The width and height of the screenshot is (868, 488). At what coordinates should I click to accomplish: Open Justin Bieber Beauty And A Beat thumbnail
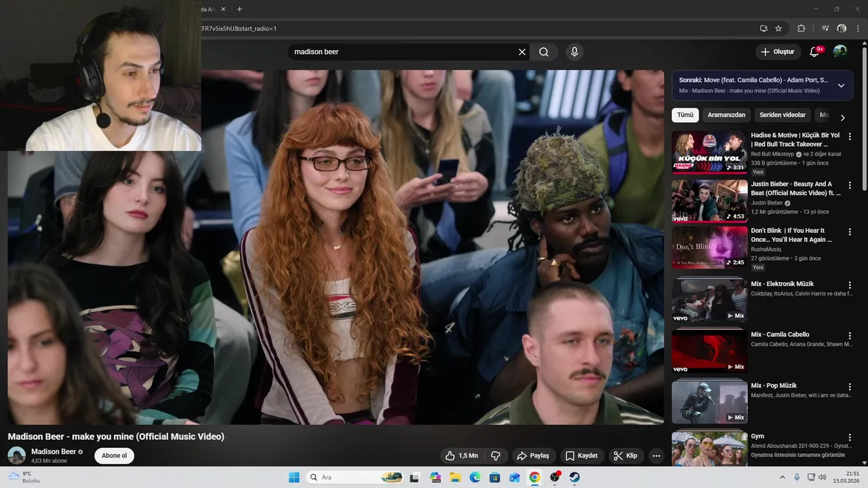pos(709,201)
